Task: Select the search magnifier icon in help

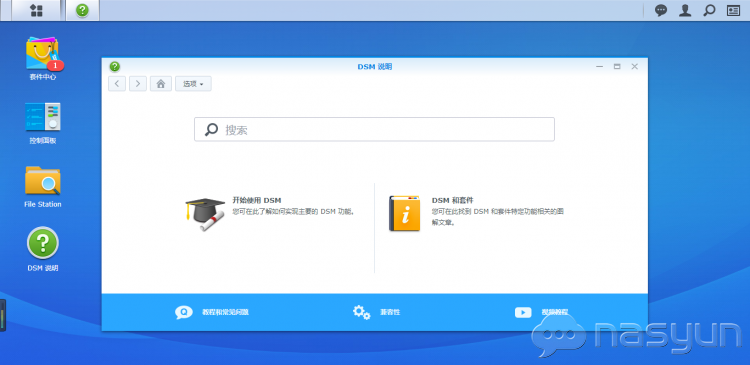Action: pos(211,130)
